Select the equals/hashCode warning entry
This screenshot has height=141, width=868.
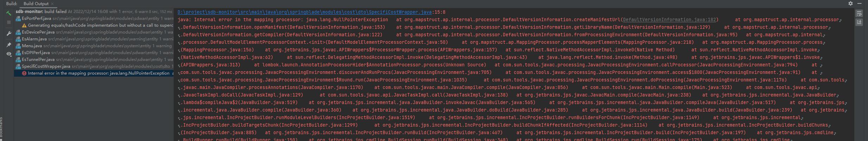94,25
